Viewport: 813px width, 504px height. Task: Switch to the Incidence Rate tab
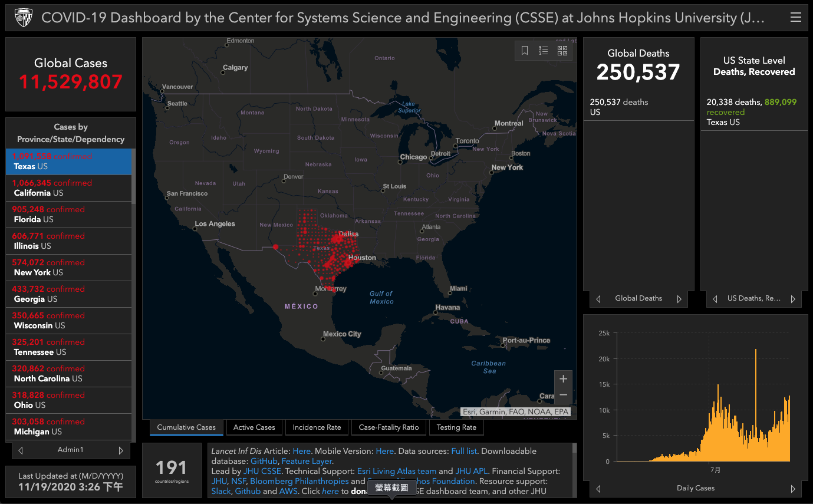pos(317,427)
